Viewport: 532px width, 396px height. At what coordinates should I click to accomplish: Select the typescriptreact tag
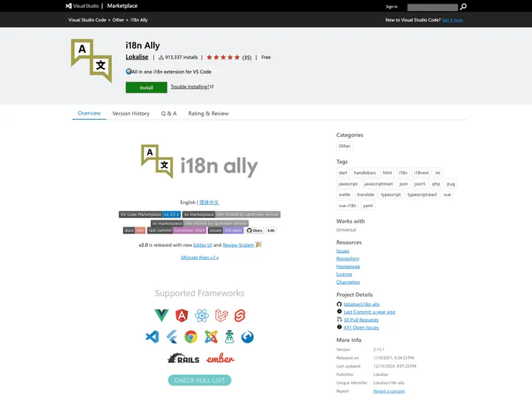click(x=422, y=195)
